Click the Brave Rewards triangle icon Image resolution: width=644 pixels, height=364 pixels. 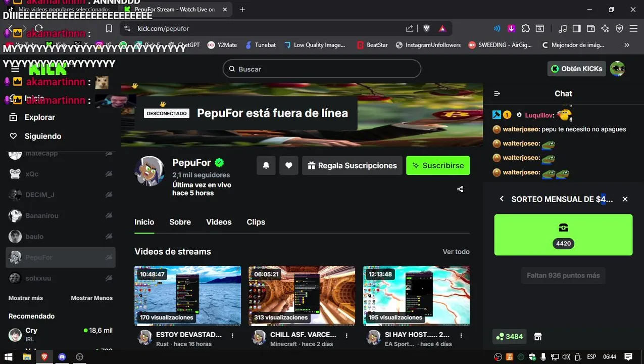click(x=442, y=29)
